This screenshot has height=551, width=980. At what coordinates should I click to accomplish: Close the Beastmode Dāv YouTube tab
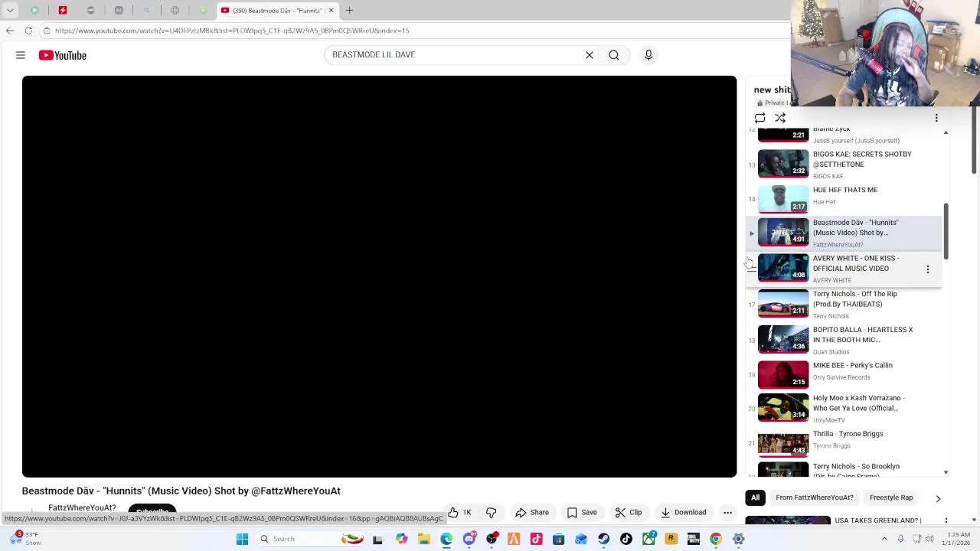point(331,11)
